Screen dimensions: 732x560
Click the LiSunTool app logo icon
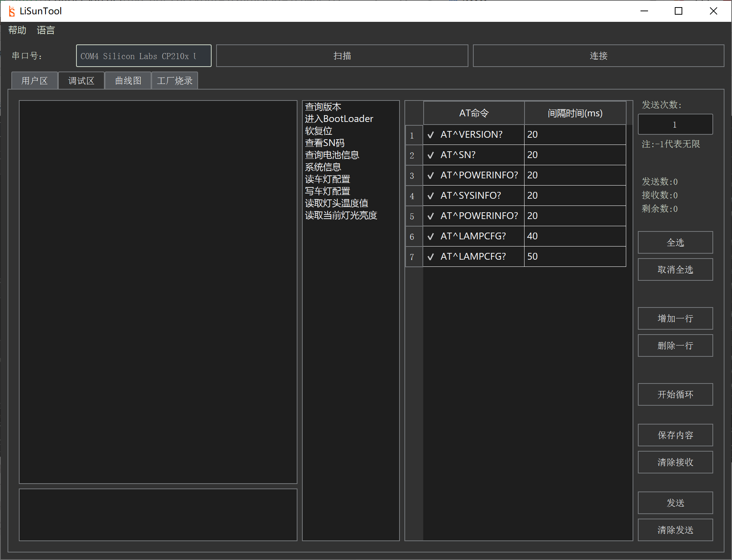click(12, 11)
